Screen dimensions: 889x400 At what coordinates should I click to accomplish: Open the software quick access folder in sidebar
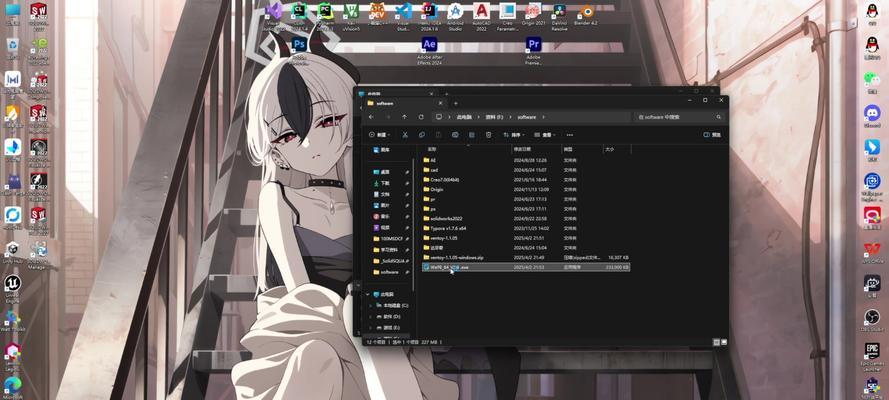coord(390,272)
